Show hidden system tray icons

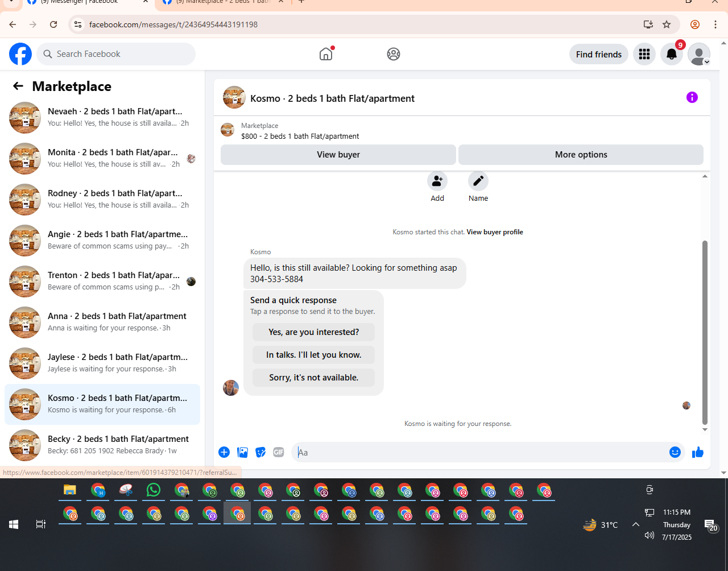click(x=636, y=524)
